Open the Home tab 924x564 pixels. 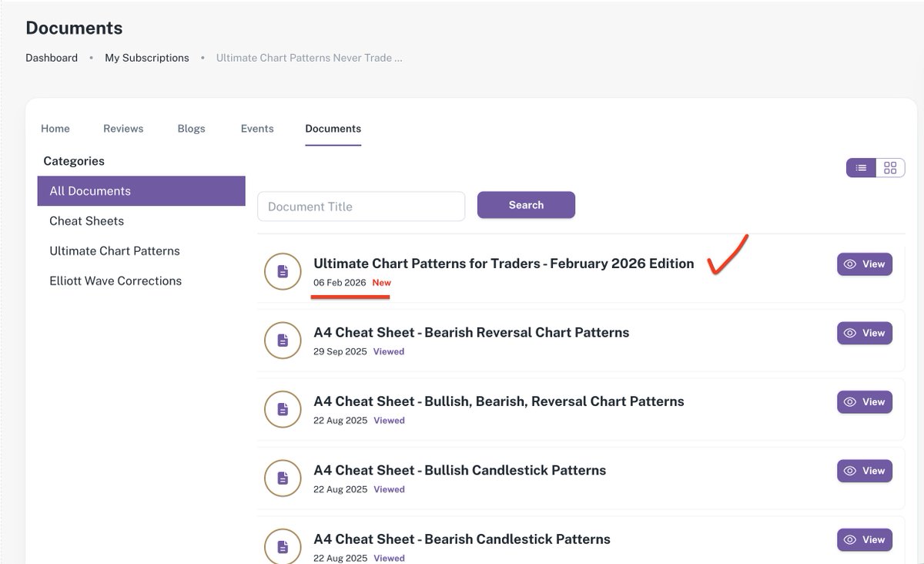pyautogui.click(x=55, y=129)
